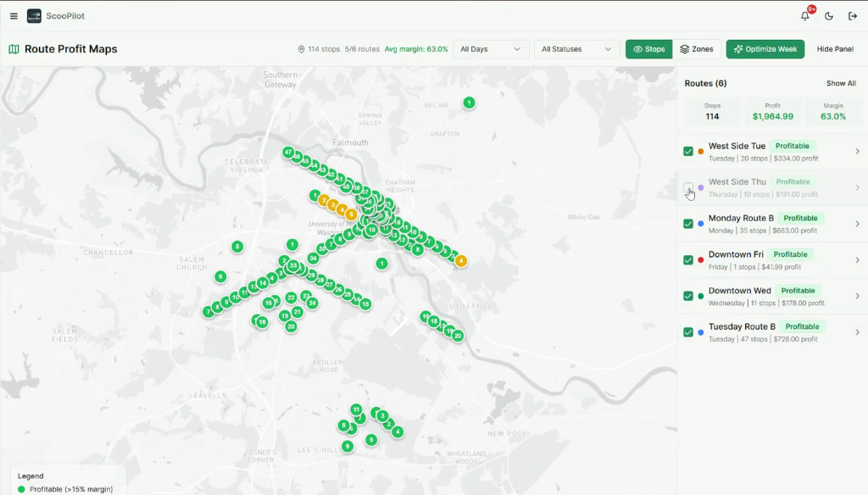This screenshot has height=495, width=868.
Task: Open the All Days dropdown
Action: tap(491, 49)
